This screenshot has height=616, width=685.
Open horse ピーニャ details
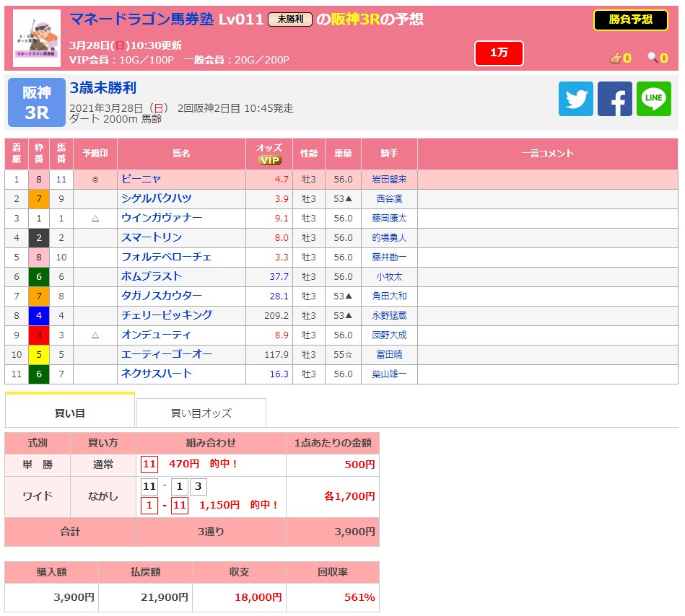tap(141, 179)
